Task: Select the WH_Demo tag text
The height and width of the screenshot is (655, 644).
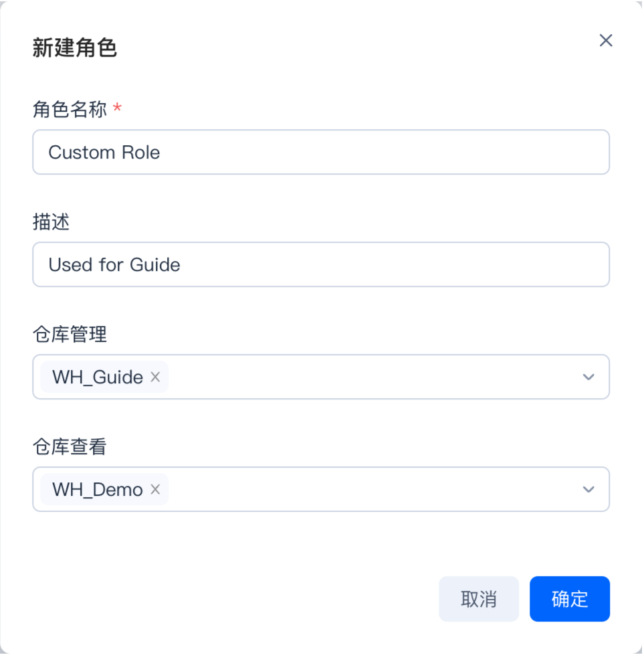Action: [x=98, y=490]
